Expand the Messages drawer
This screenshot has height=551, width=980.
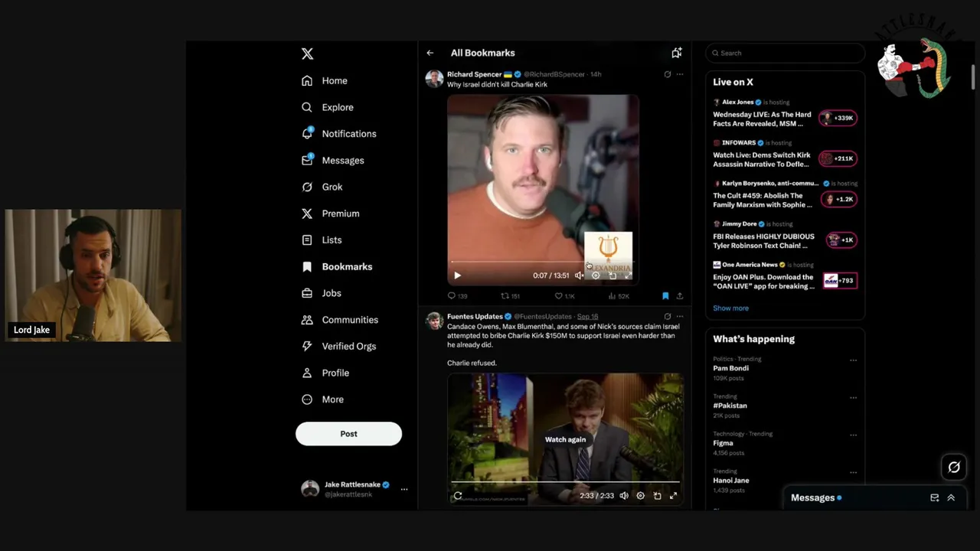click(x=951, y=497)
